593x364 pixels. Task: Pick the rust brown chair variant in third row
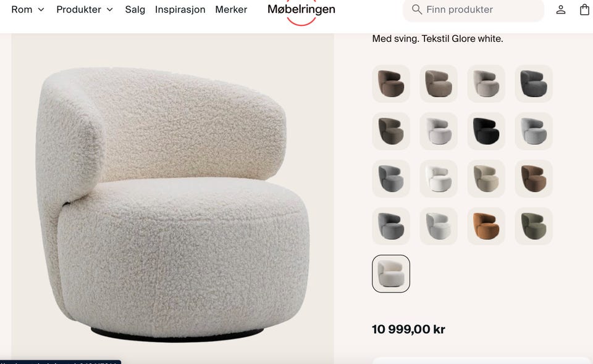coord(534,178)
